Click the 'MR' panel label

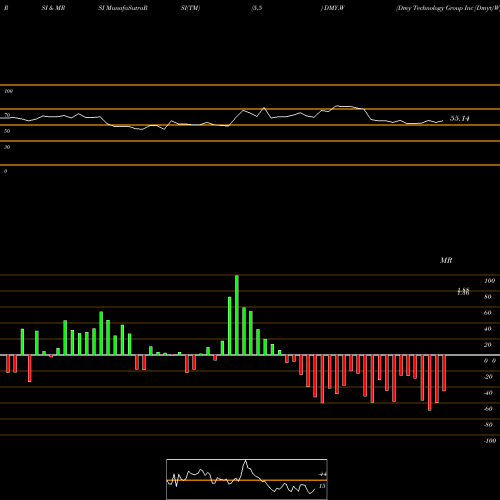[446, 260]
